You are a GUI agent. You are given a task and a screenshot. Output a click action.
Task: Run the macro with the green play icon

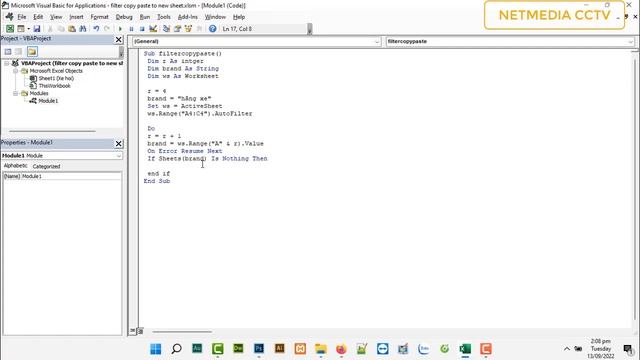pos(120,29)
